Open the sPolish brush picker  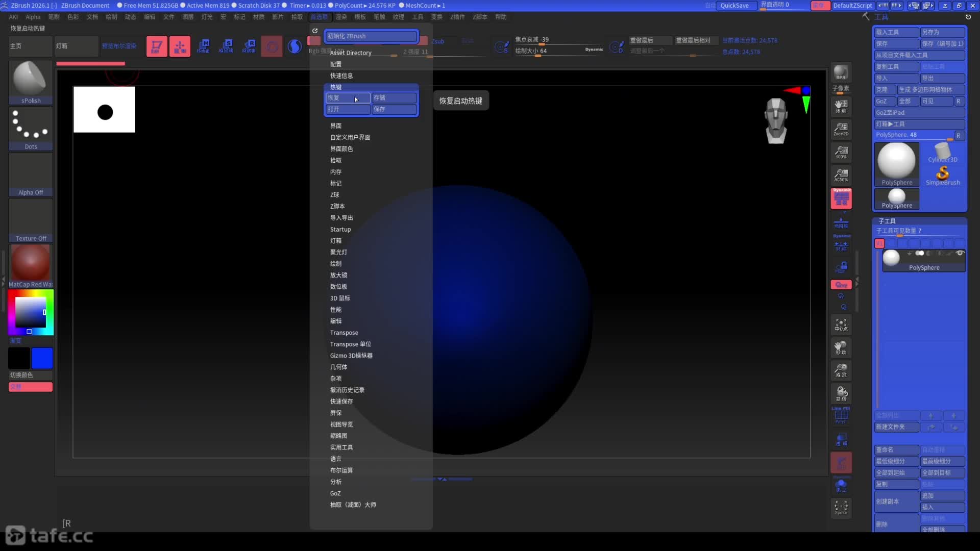[31, 83]
